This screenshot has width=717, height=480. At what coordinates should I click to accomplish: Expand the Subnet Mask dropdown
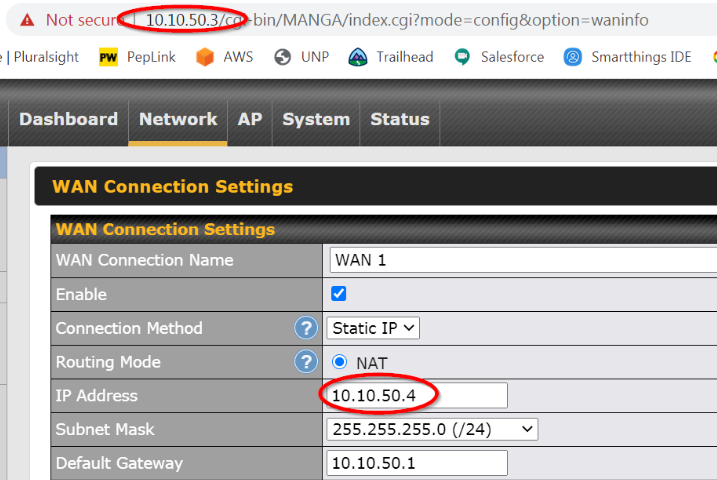(x=432, y=429)
